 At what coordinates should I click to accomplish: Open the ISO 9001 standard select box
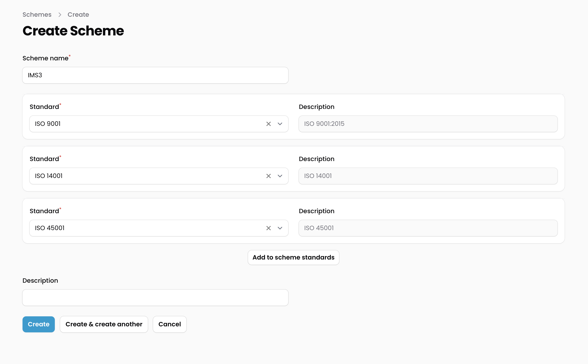[144, 124]
